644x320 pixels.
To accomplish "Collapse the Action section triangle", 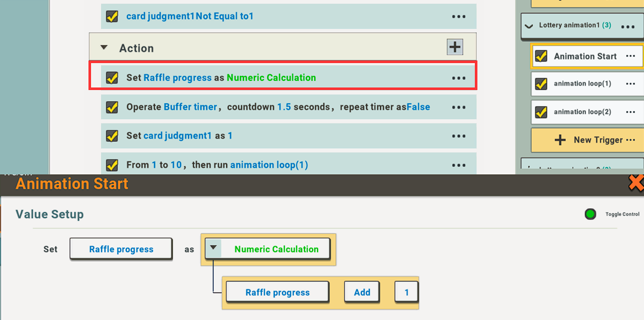I will [x=104, y=48].
